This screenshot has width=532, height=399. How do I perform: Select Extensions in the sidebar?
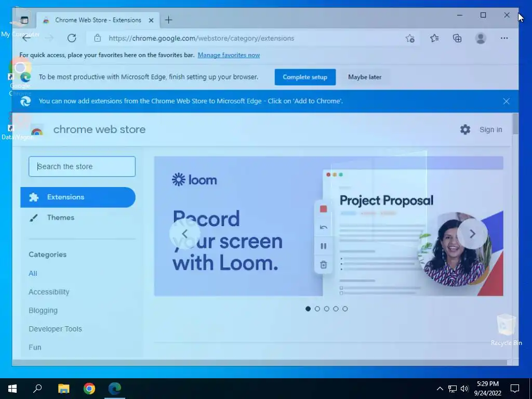click(x=78, y=197)
